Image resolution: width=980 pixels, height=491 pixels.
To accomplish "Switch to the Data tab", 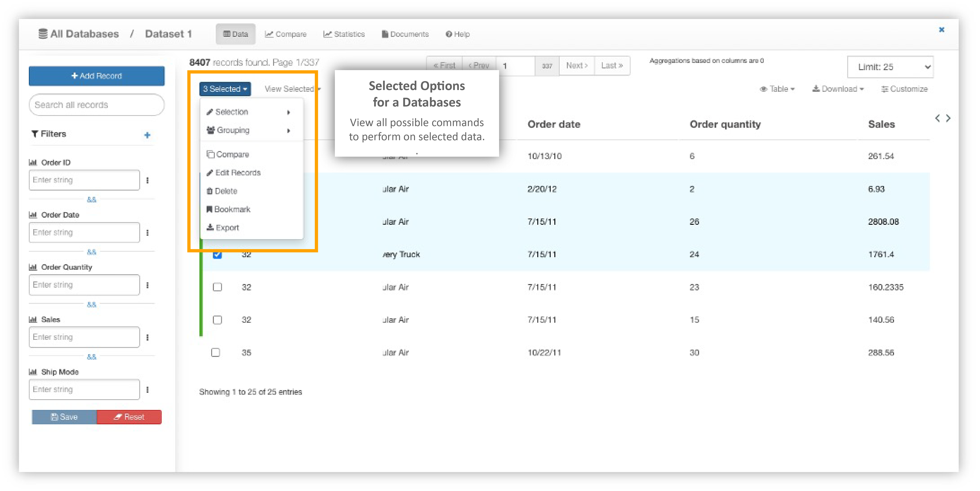I will (x=235, y=34).
